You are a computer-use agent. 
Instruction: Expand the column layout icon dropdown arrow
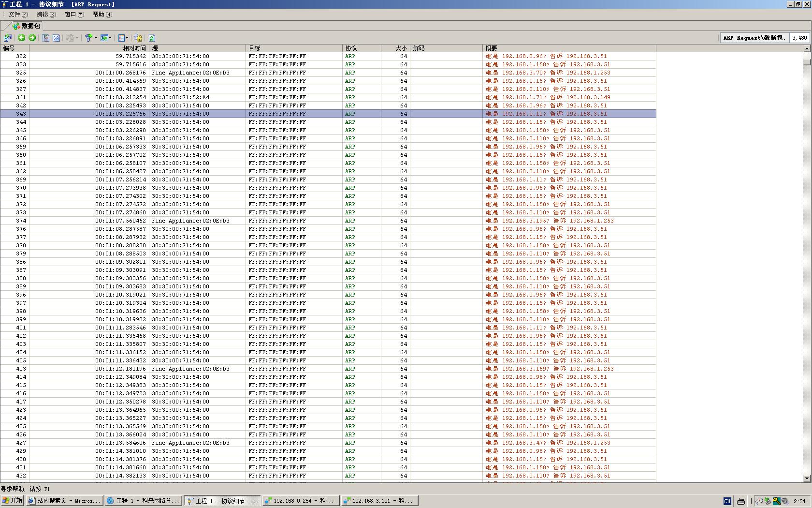tap(127, 38)
